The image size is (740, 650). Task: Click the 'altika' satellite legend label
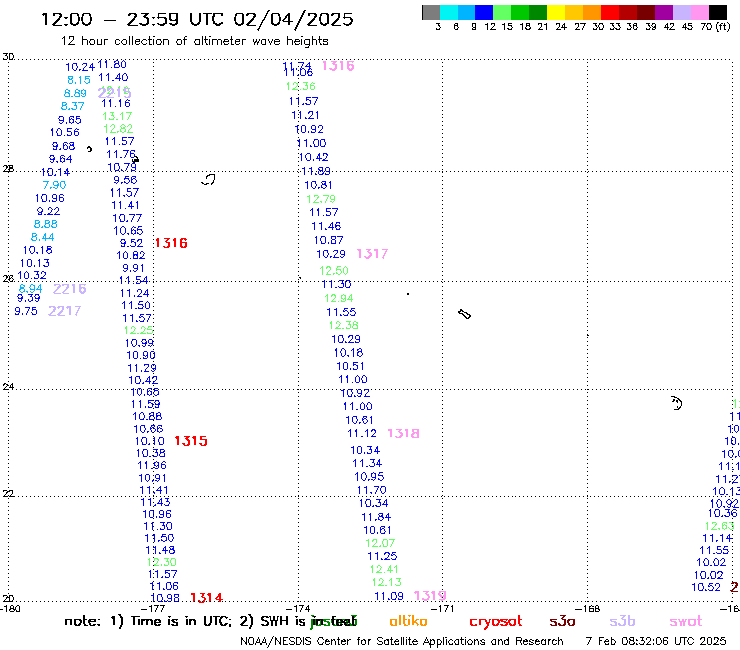pyautogui.click(x=408, y=621)
